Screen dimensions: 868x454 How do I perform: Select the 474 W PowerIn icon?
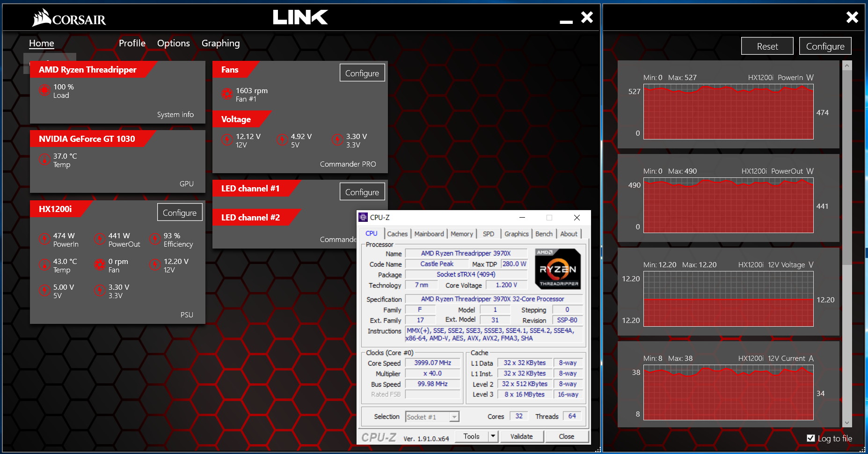point(44,239)
